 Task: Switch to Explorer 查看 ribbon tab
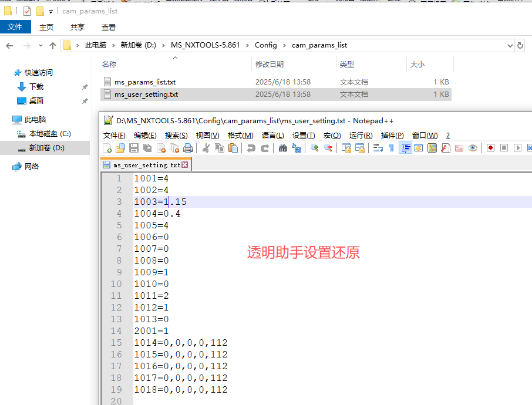[109, 27]
